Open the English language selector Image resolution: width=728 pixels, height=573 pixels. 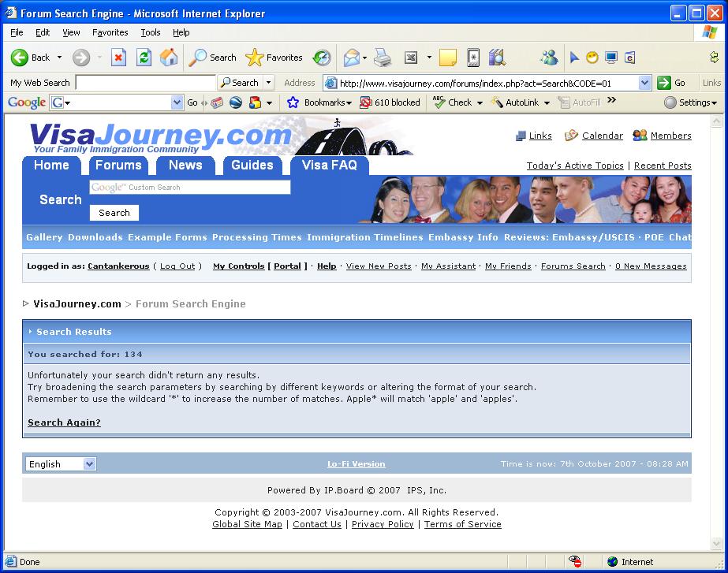click(x=61, y=464)
